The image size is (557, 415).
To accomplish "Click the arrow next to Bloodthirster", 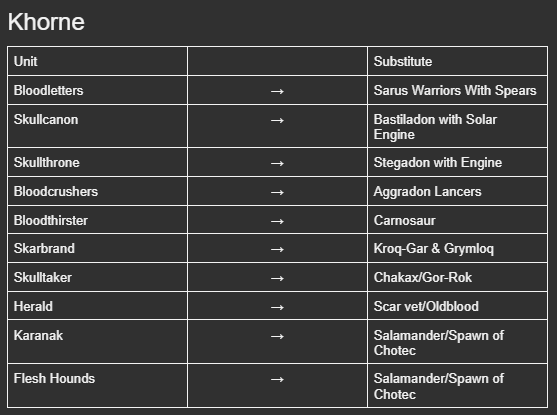I will pos(277,221).
